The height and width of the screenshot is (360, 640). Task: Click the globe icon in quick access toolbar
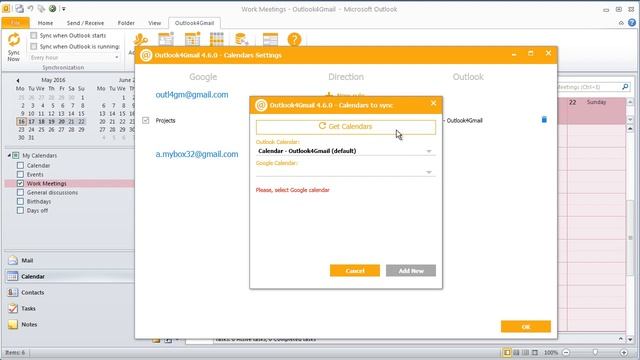52,9
